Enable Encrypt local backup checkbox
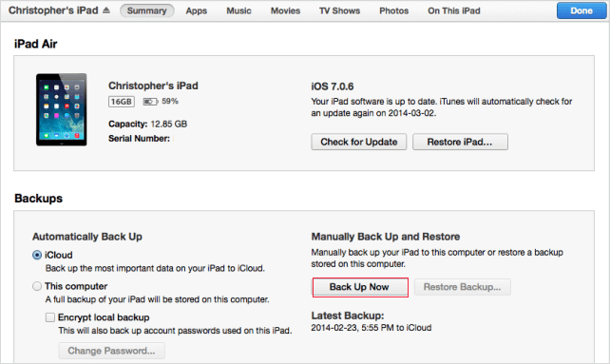This screenshot has width=610, height=364. pyautogui.click(x=50, y=317)
